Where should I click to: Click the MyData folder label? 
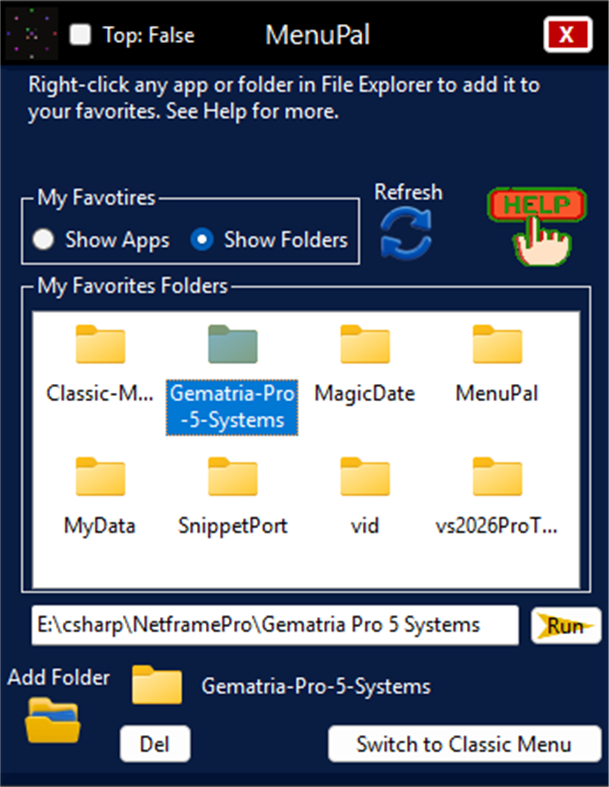[x=100, y=526]
